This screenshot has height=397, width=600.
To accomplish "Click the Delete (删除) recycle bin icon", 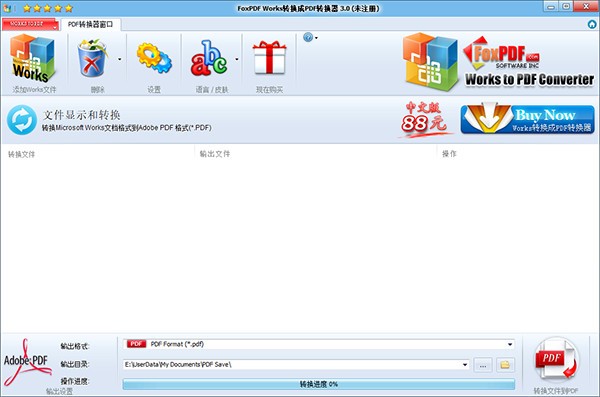I will pyautogui.click(x=92, y=59).
